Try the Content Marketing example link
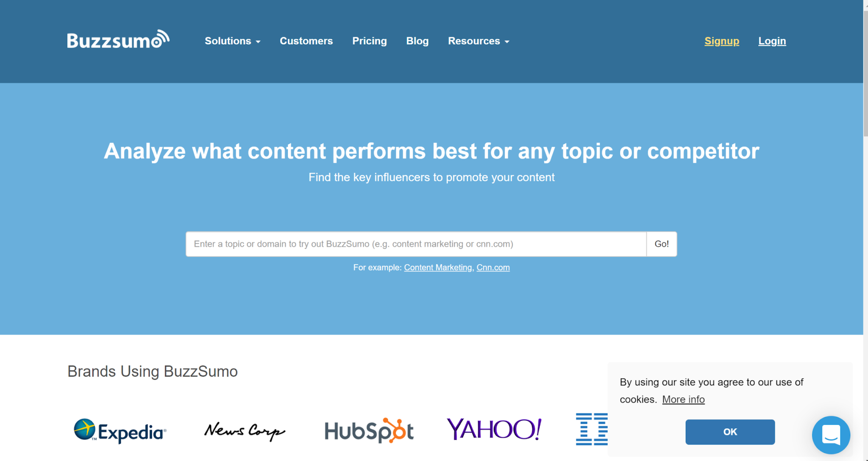 coord(438,267)
